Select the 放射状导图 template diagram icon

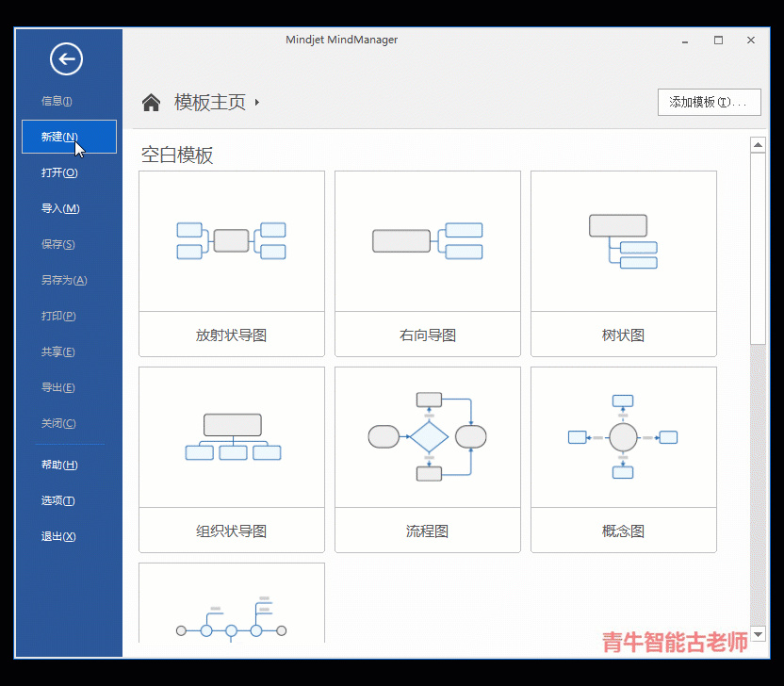232,241
